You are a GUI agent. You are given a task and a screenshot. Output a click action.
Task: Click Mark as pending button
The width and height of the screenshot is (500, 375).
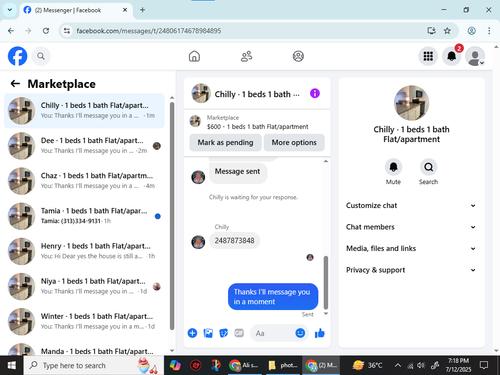click(x=225, y=143)
